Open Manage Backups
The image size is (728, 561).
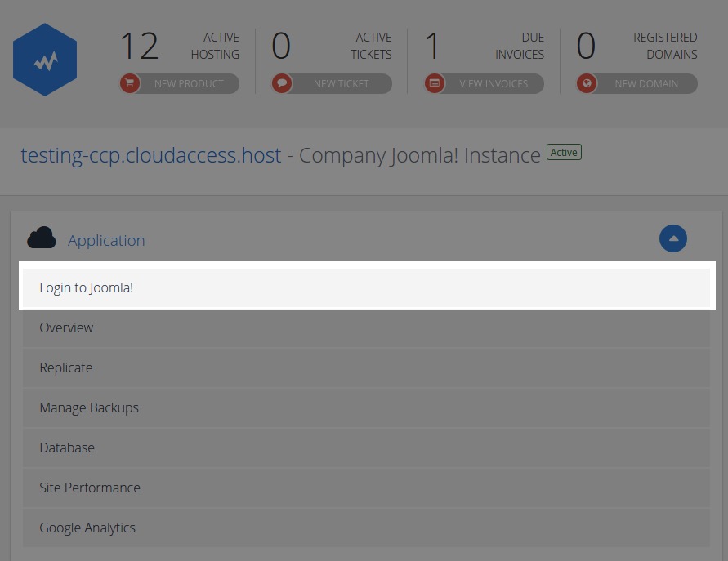pyautogui.click(x=366, y=407)
